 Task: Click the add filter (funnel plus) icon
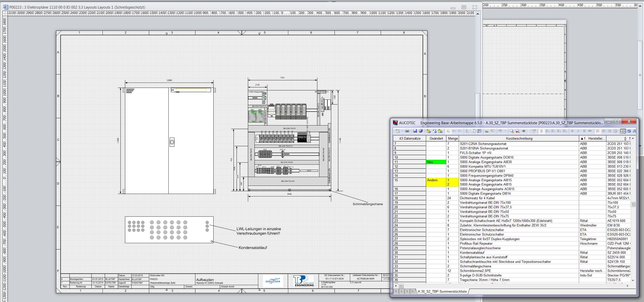pos(454,131)
